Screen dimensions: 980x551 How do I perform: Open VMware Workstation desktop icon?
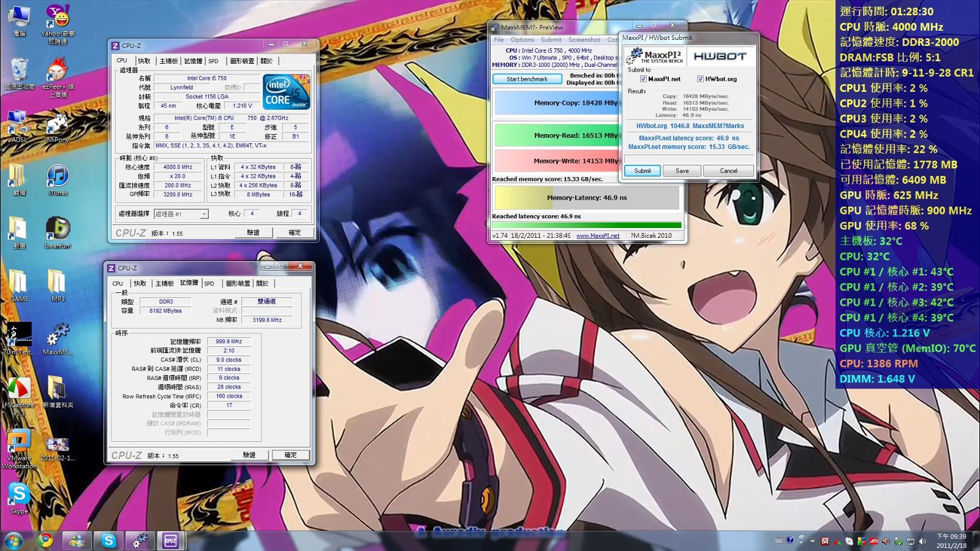[x=19, y=449]
